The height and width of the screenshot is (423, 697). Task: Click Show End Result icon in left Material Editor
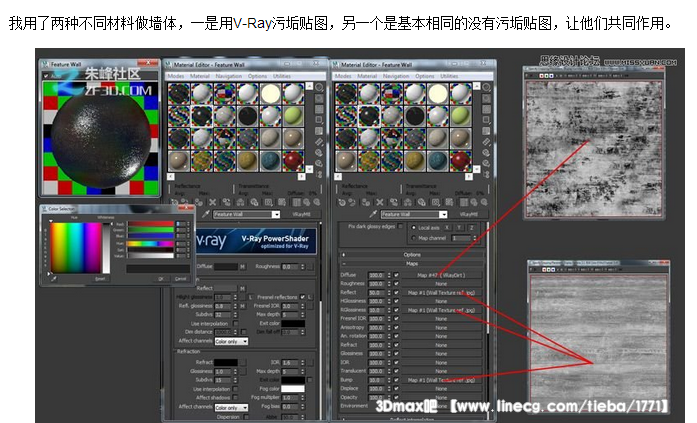click(296, 202)
